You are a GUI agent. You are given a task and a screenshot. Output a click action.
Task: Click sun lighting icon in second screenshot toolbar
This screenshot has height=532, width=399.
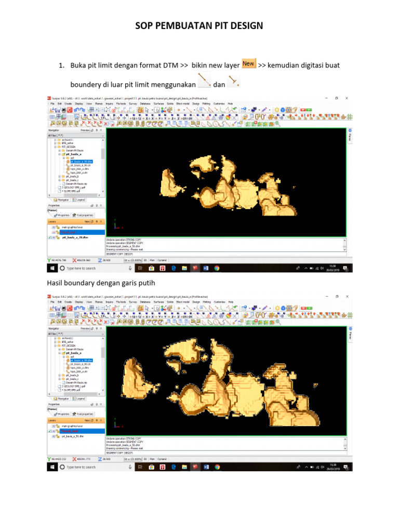pyautogui.click(x=277, y=309)
